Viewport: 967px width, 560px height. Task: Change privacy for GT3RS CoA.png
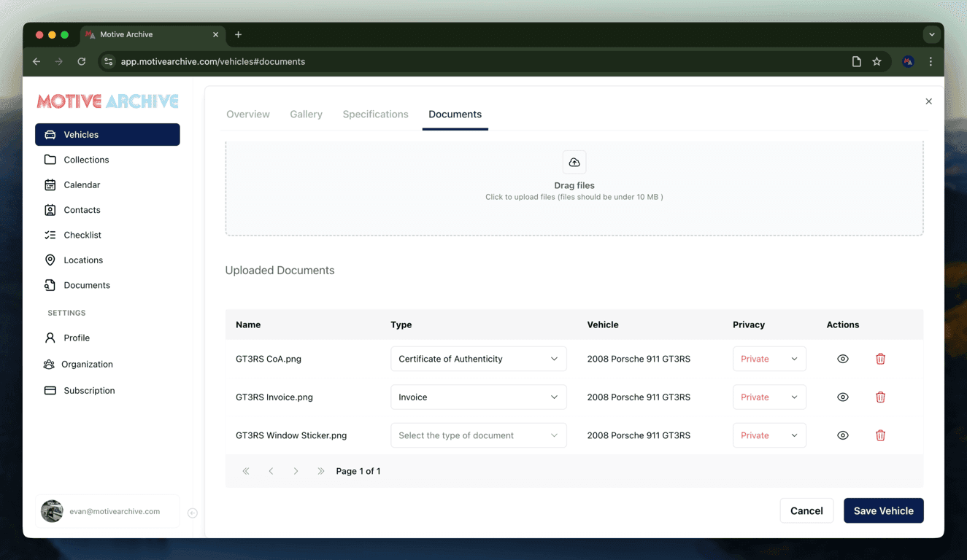(769, 359)
